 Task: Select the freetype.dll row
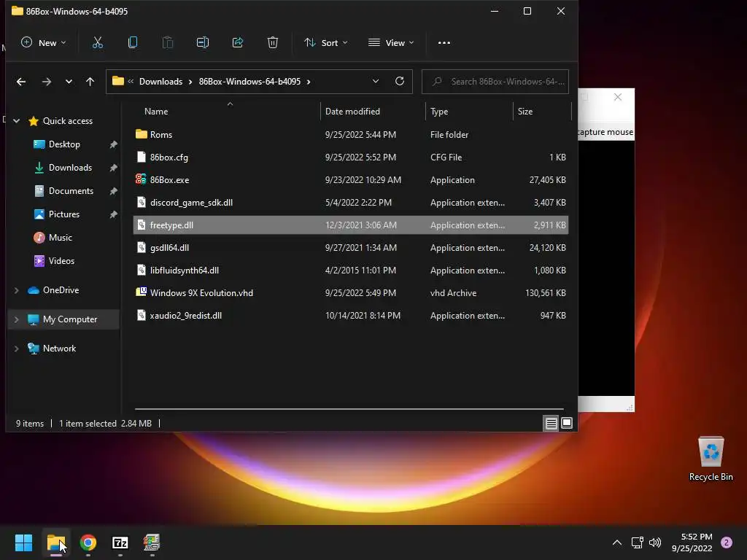[x=351, y=225]
